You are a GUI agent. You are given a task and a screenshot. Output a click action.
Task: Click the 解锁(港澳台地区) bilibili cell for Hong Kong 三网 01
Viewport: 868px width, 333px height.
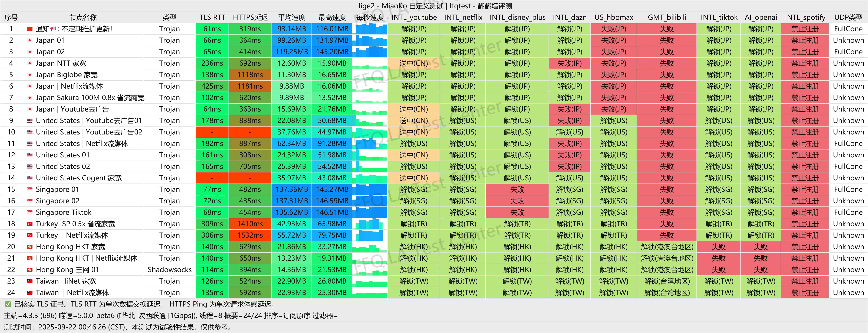point(667,270)
